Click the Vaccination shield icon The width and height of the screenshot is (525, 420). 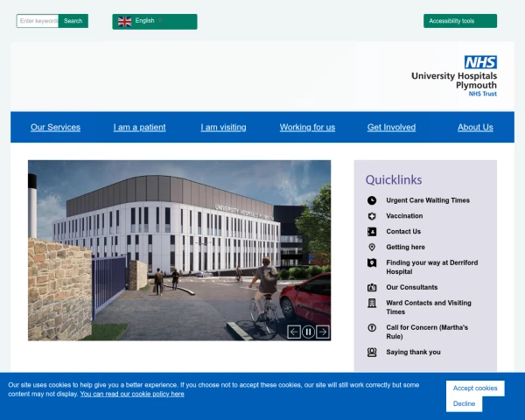(372, 216)
